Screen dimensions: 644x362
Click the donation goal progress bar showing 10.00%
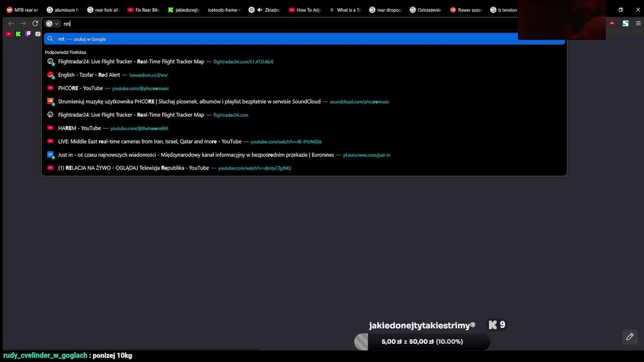422,341
